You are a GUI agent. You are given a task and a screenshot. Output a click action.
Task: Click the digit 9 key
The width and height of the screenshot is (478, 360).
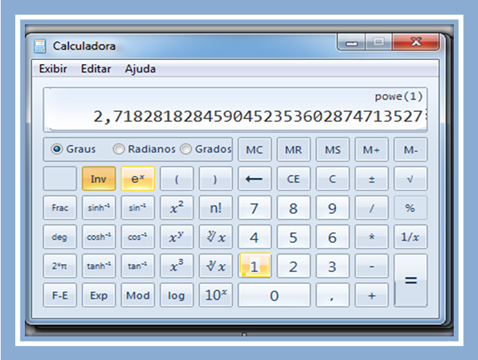tap(333, 208)
